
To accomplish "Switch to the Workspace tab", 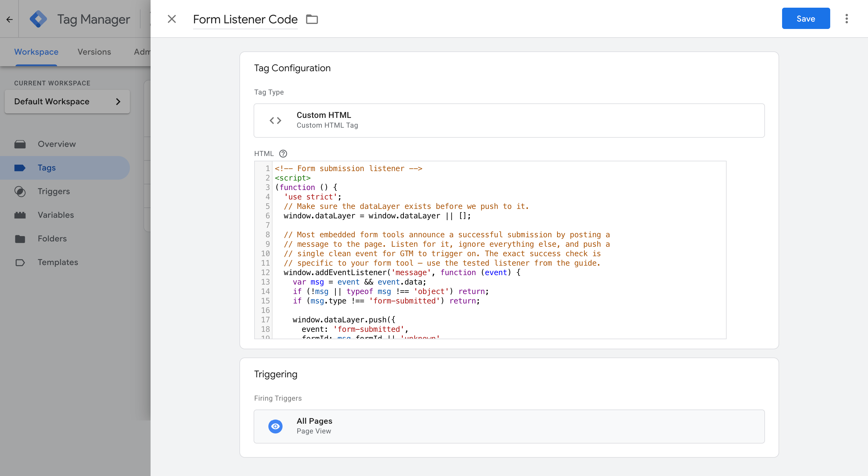I will pos(36,52).
